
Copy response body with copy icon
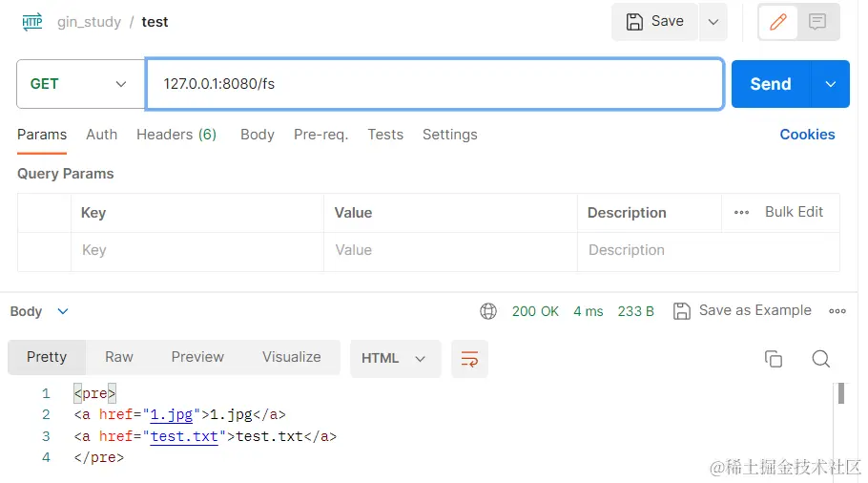click(x=774, y=359)
